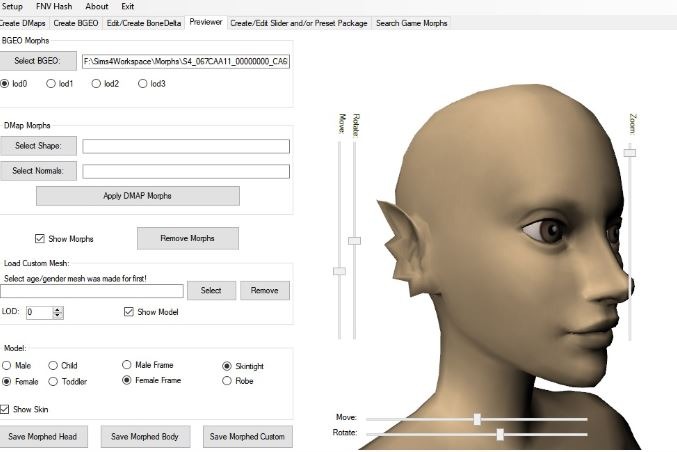
Task: Click the Exit menu item
Action: 127,6
